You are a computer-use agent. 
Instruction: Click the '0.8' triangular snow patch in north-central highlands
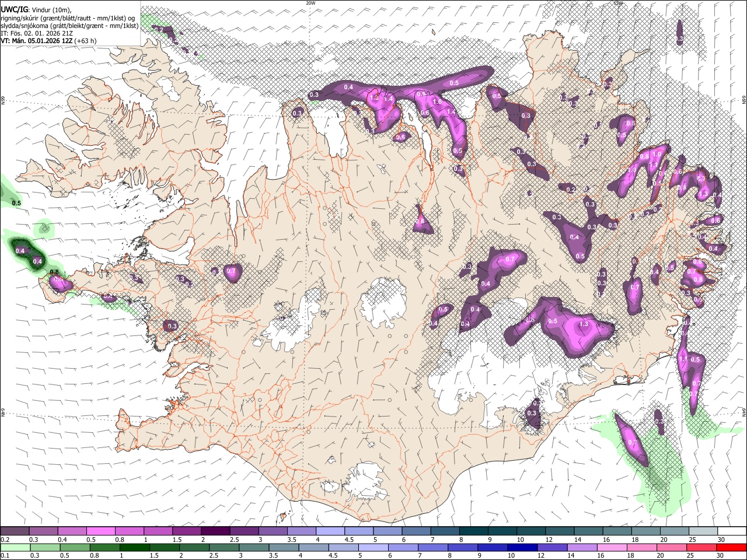point(421,222)
